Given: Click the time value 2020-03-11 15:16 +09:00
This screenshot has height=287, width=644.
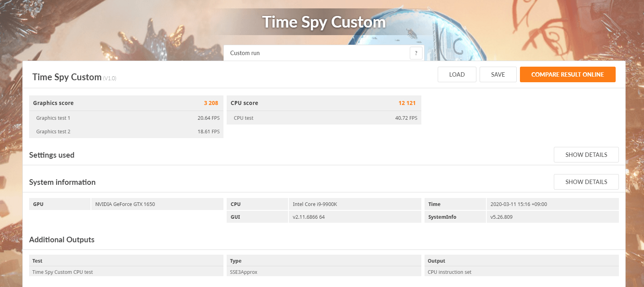Looking at the screenshot, I should pyautogui.click(x=519, y=204).
